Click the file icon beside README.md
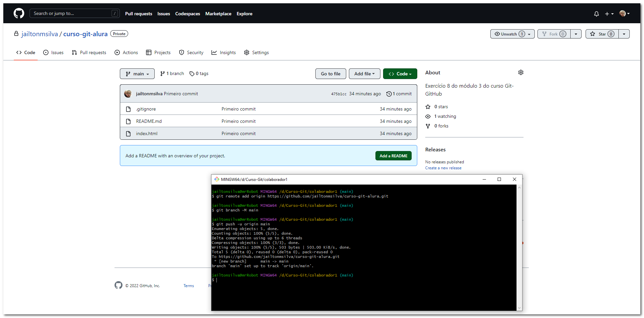644x318 pixels. (128, 121)
